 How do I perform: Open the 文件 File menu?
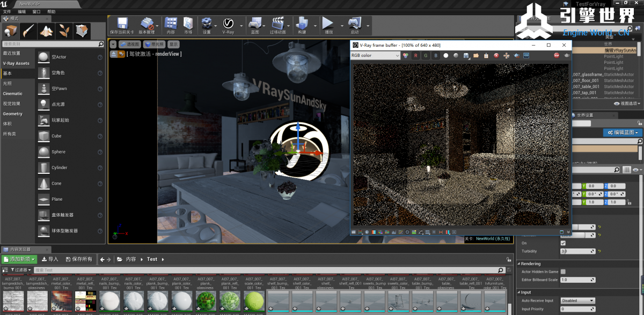[x=7, y=11]
